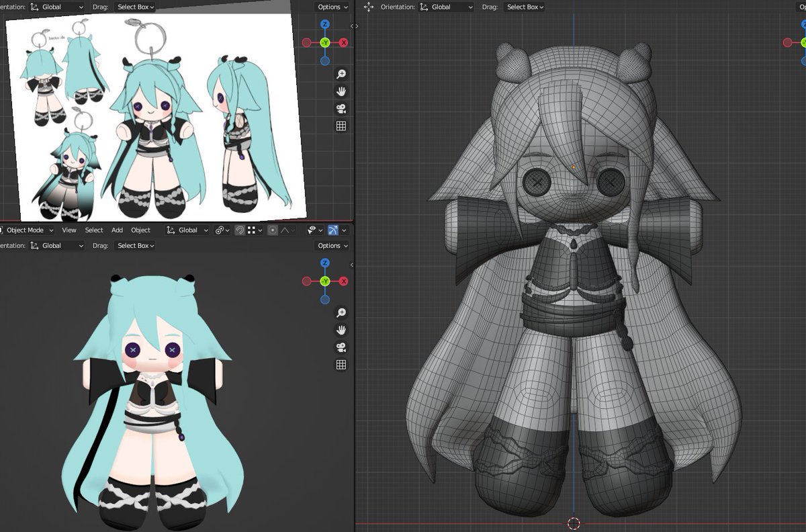Open snapping options dropdown in bottom-left header
806x532 pixels.
(x=254, y=230)
